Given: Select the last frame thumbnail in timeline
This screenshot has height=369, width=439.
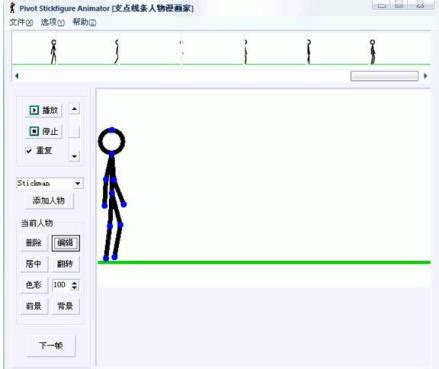Looking at the screenshot, I should pos(372,52).
